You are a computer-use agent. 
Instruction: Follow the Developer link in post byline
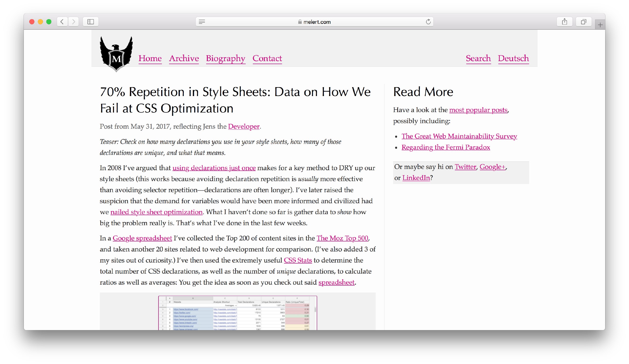(244, 126)
